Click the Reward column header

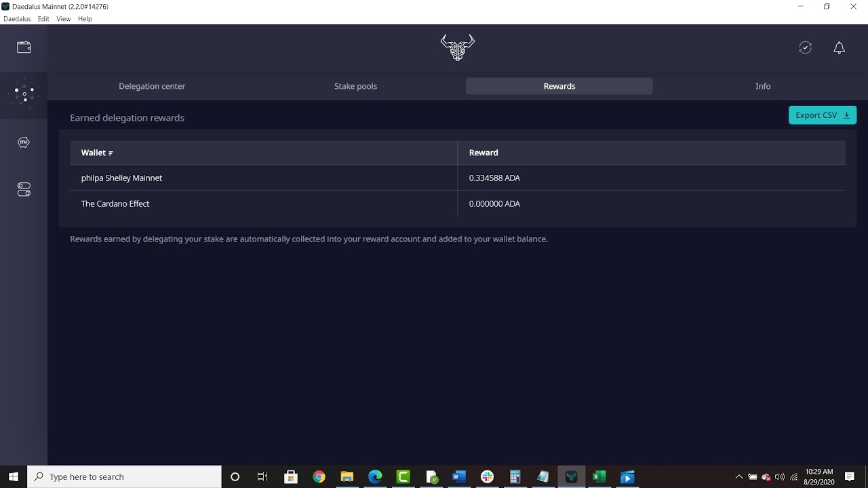[484, 152]
